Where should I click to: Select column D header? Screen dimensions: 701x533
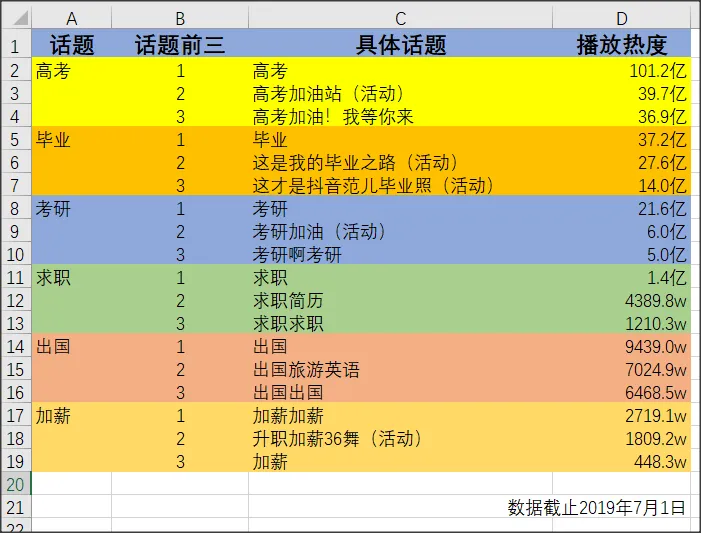(x=622, y=19)
